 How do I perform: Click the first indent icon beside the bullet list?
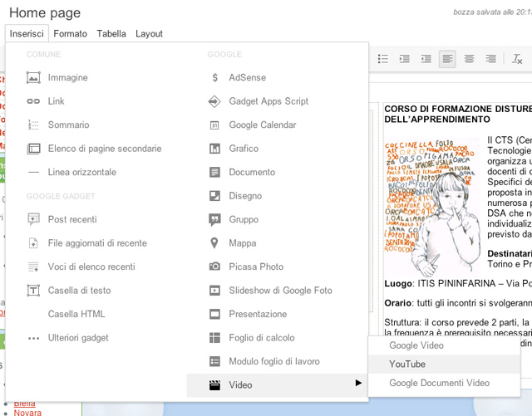(x=405, y=59)
